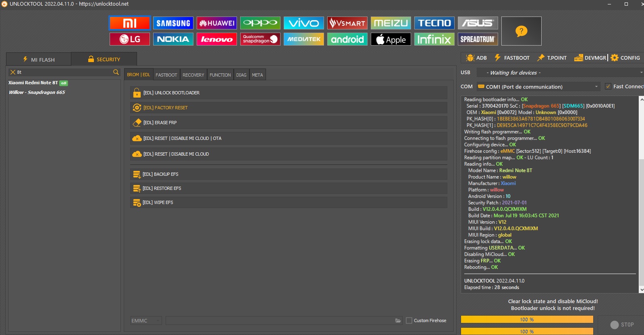This screenshot has height=335, width=644.
Task: Click the log panel scroll-up arrow
Action: 641,99
